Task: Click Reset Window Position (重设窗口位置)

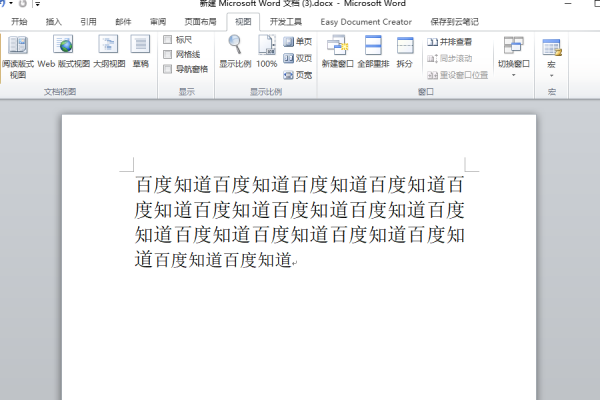Action: pyautogui.click(x=457, y=75)
